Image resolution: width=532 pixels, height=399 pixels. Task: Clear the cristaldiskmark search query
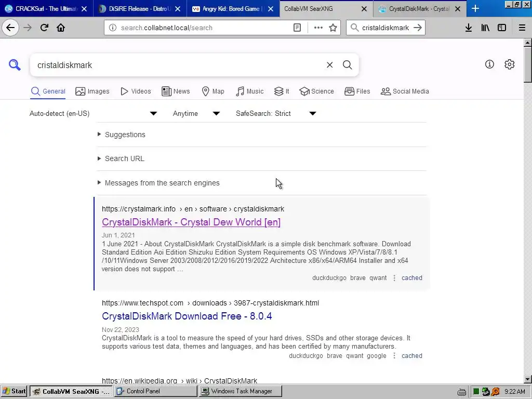[x=329, y=65]
